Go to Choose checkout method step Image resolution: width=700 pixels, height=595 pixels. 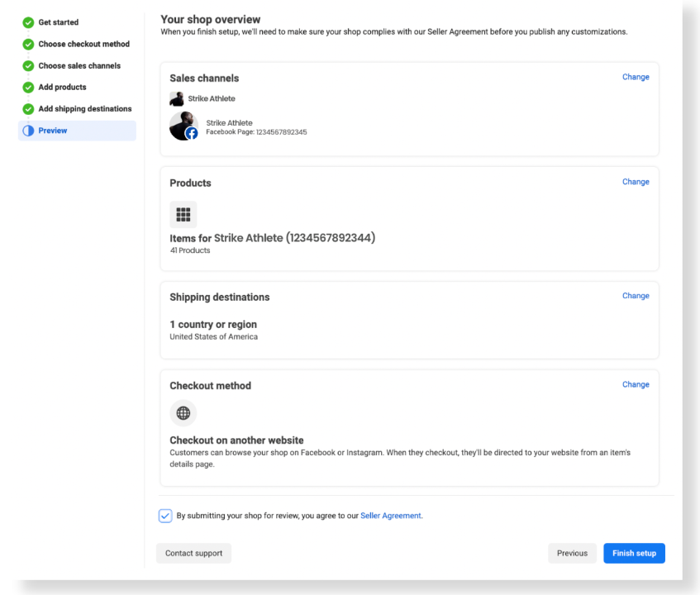pos(84,44)
